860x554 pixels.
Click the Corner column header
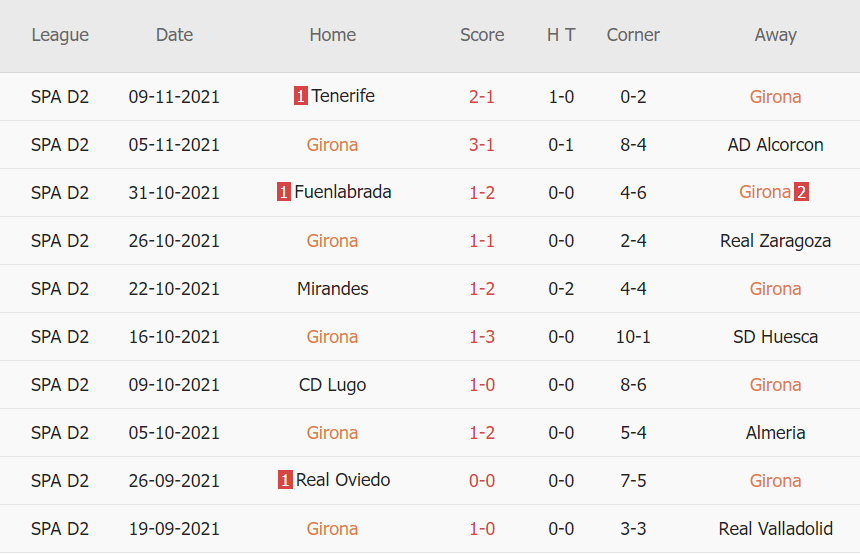pos(633,35)
